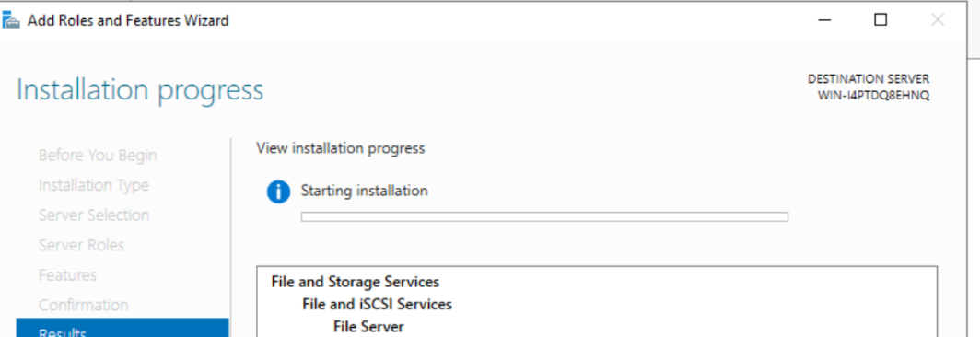This screenshot has width=980, height=337.
Task: Click the disabled close X button
Action: (x=937, y=20)
